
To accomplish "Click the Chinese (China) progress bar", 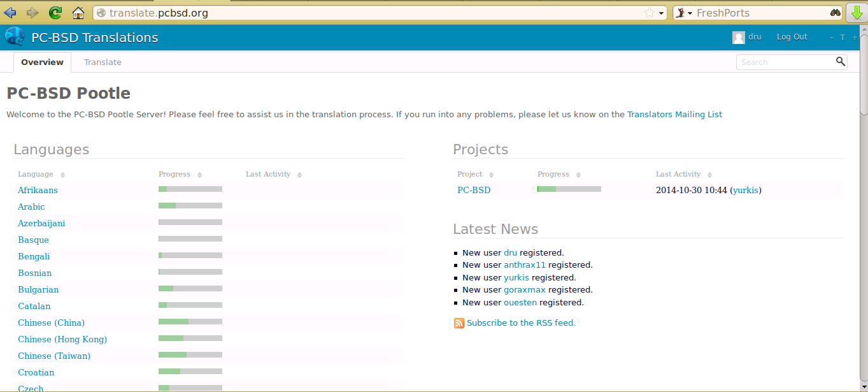I will click(190, 321).
